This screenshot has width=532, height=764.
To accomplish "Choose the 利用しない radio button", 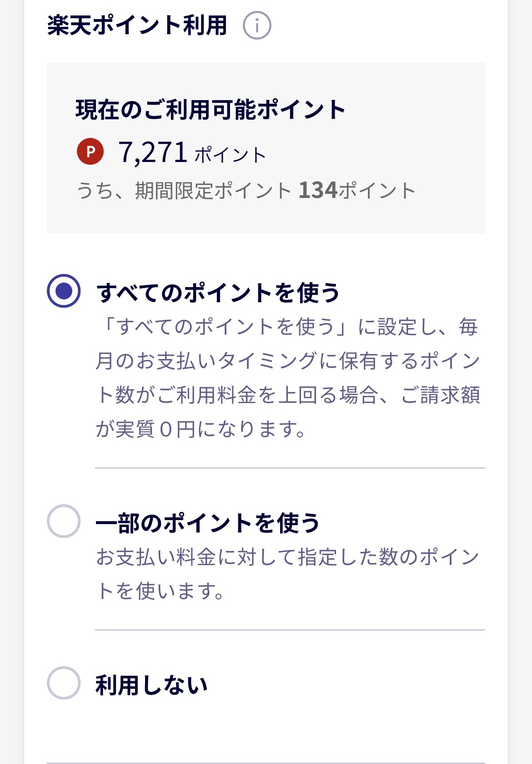I will click(64, 683).
